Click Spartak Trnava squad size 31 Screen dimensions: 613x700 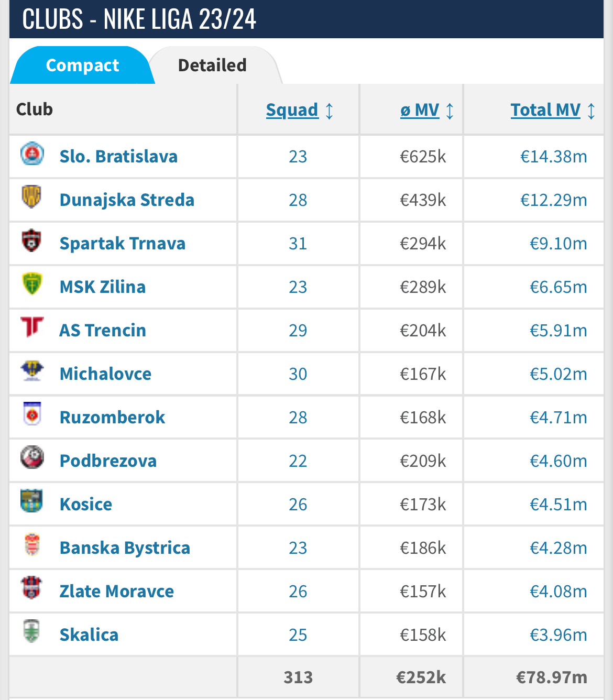[x=298, y=243]
